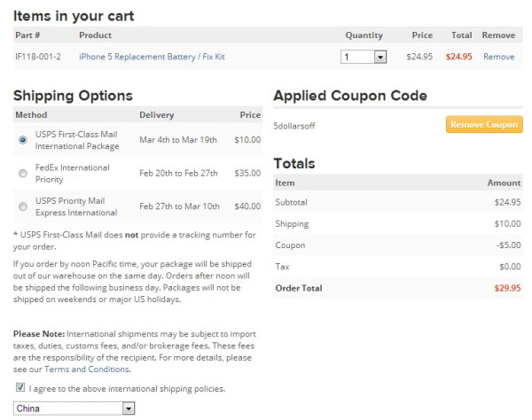Click the USPS First-Class tracking number note
The image size is (532, 420).
pyautogui.click(x=135, y=241)
